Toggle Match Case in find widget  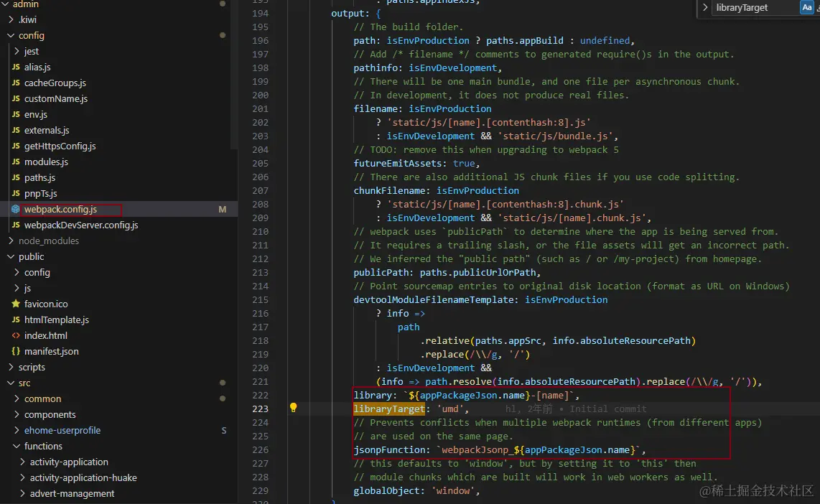(807, 7)
